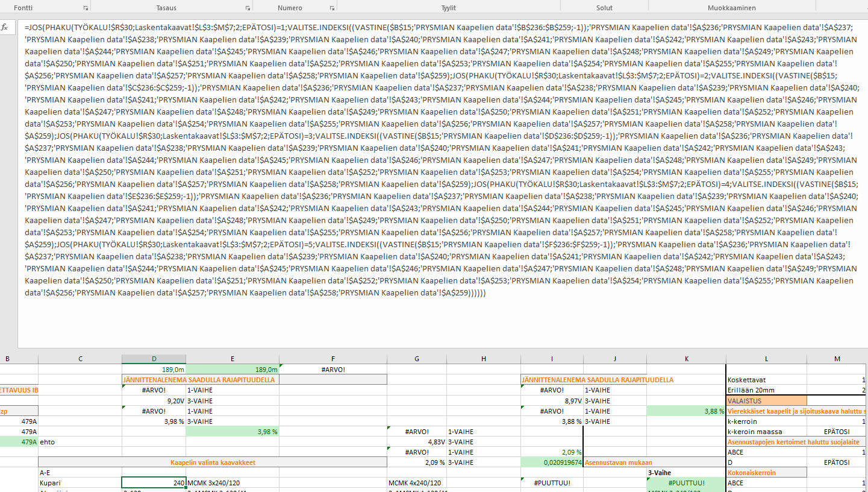The image size is (868, 492).
Task: Click the k-keroin maassa cell
Action: tap(766, 432)
